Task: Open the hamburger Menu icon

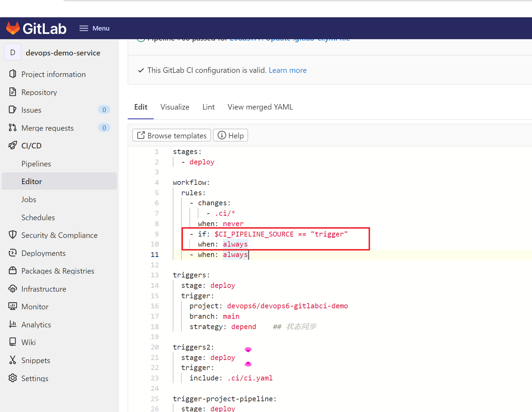Action: 84,28
